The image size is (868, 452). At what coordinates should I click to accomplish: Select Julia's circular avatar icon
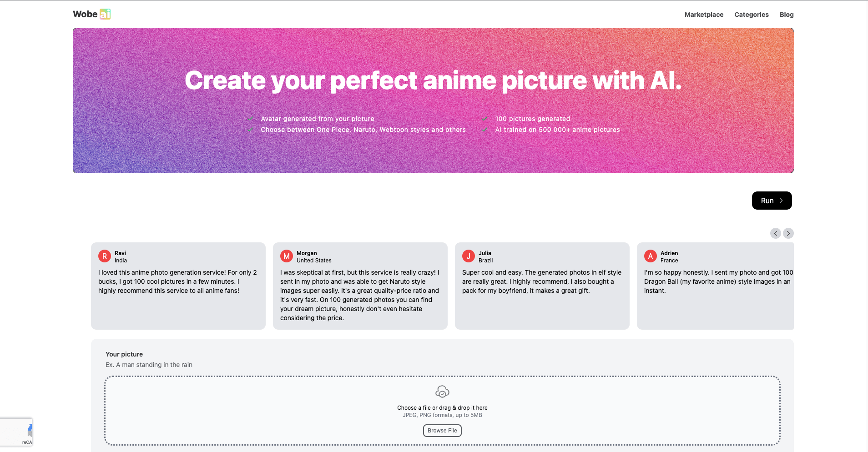coord(469,256)
